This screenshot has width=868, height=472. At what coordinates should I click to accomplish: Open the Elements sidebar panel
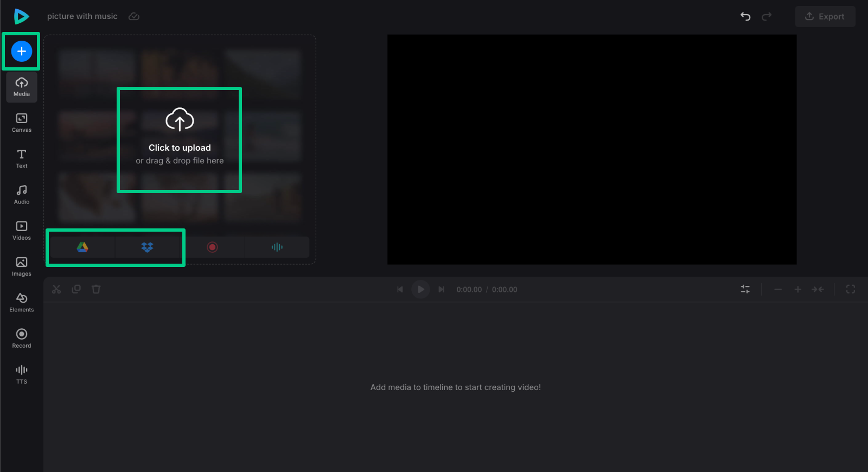pos(22,303)
